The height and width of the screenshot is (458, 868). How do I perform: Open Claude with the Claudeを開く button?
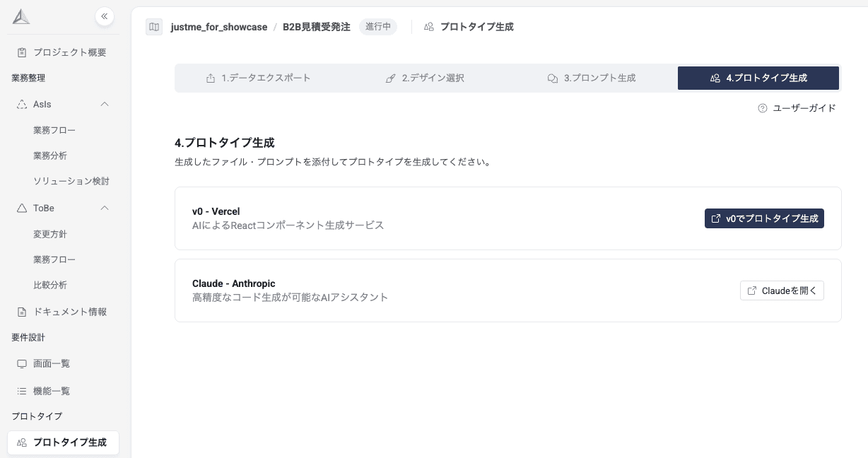point(782,290)
